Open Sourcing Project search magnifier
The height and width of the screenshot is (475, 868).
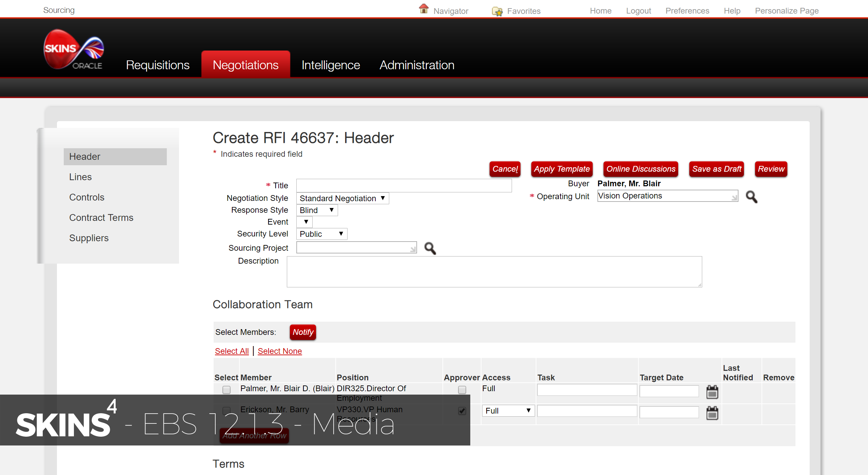pos(430,248)
